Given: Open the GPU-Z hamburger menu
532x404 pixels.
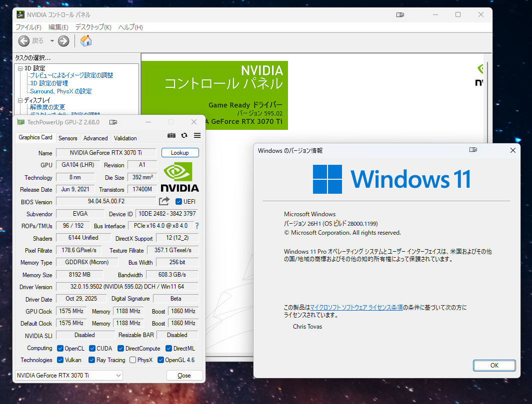Looking at the screenshot, I should (x=197, y=135).
